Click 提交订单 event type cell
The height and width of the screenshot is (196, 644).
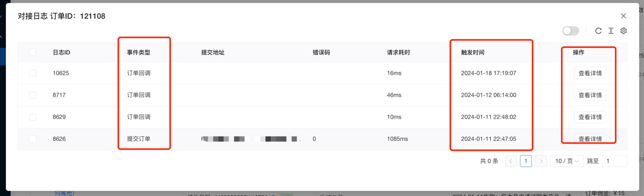139,139
